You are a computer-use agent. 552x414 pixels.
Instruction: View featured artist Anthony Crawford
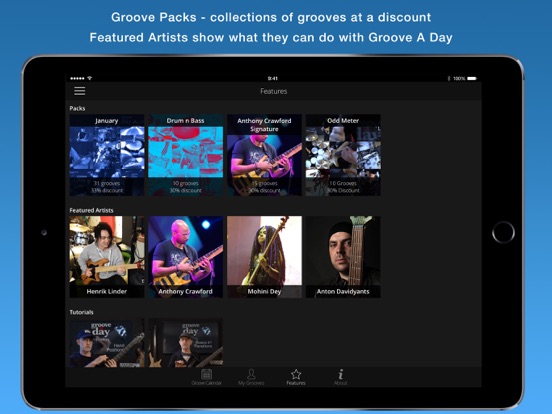coord(186,257)
